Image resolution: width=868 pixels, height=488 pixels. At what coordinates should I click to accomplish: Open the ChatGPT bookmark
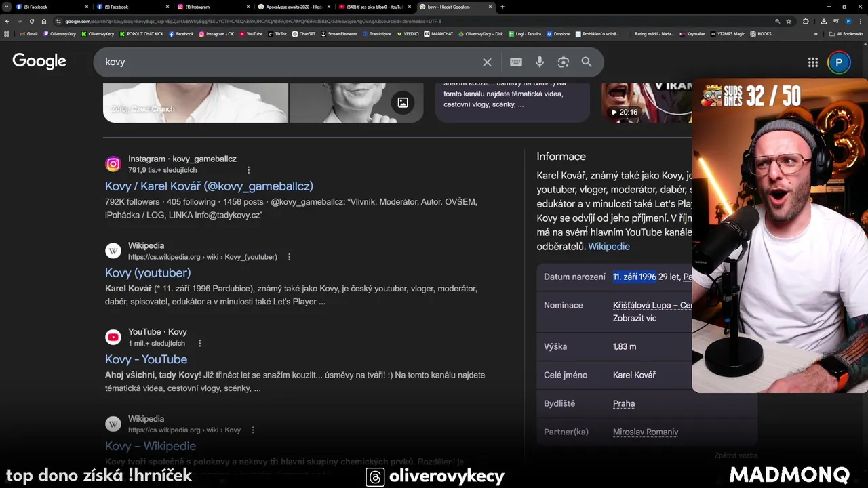304,33
